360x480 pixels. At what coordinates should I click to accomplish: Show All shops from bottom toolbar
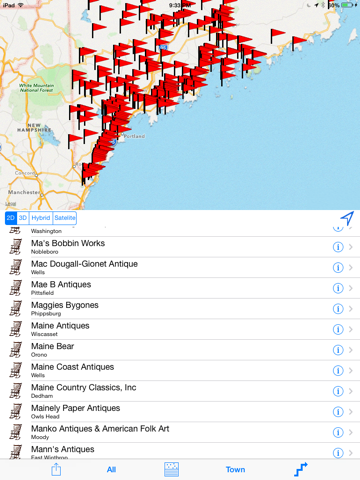pyautogui.click(x=111, y=470)
